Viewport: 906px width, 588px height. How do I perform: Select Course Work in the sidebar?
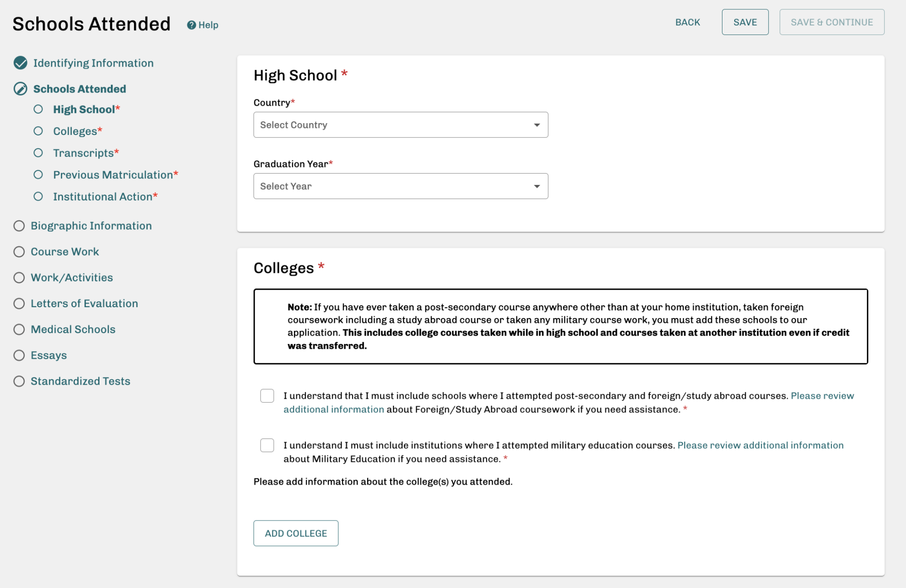(65, 252)
